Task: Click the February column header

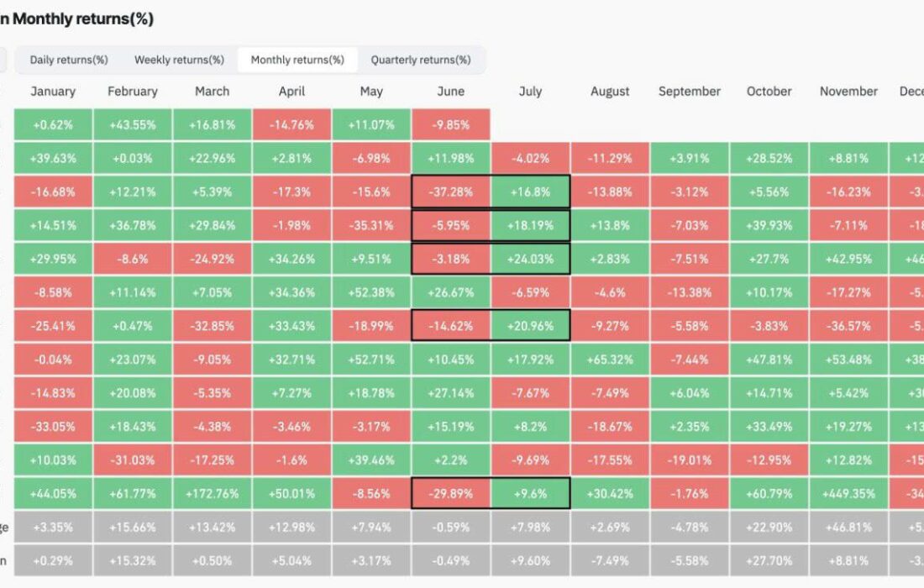Action: click(133, 92)
